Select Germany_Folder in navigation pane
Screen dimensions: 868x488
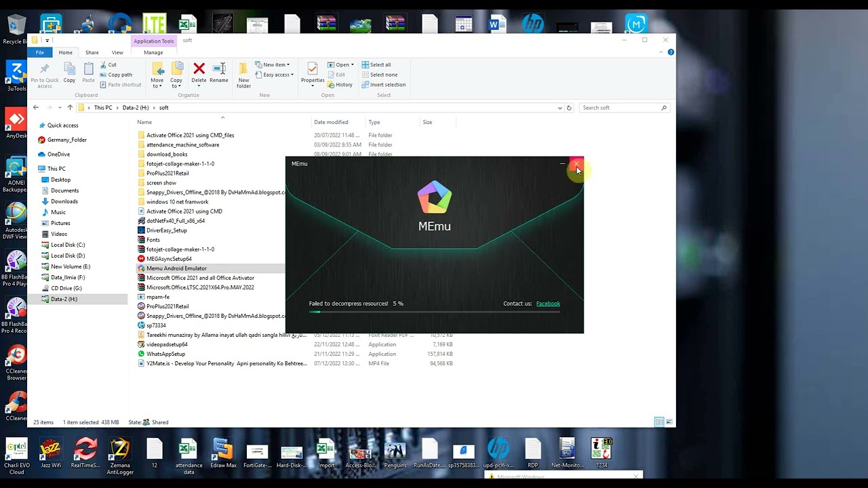66,140
